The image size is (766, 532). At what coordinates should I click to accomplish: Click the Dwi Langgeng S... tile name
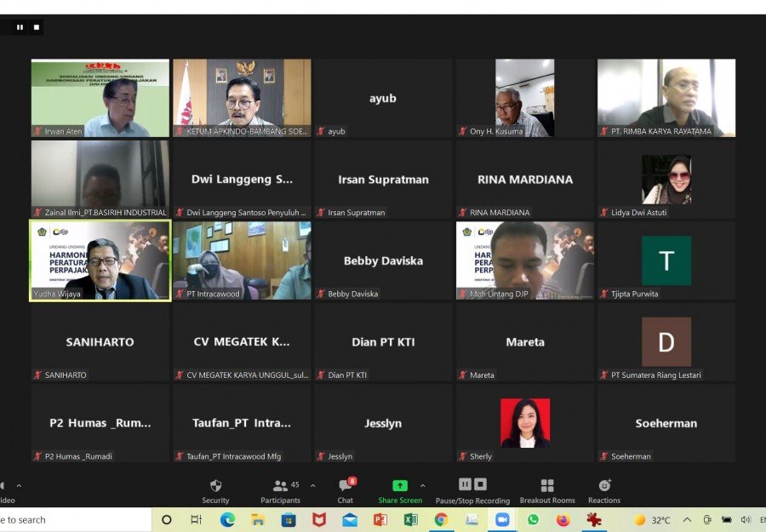click(242, 180)
